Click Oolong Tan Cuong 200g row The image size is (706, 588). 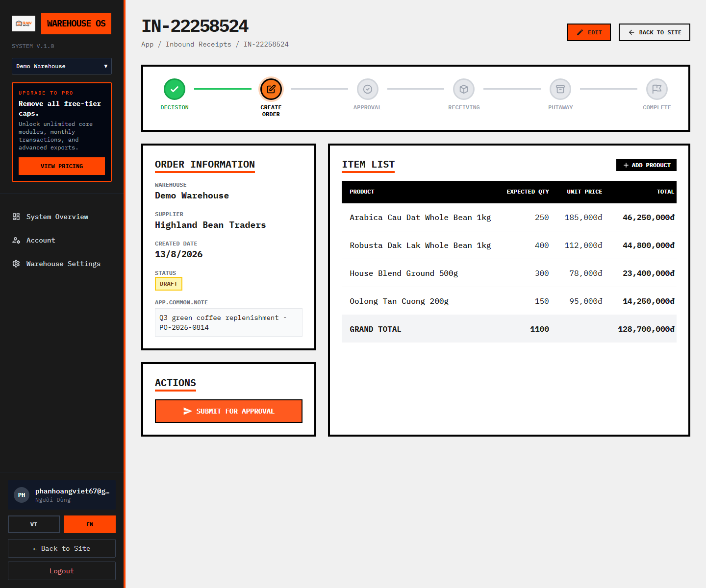point(509,301)
